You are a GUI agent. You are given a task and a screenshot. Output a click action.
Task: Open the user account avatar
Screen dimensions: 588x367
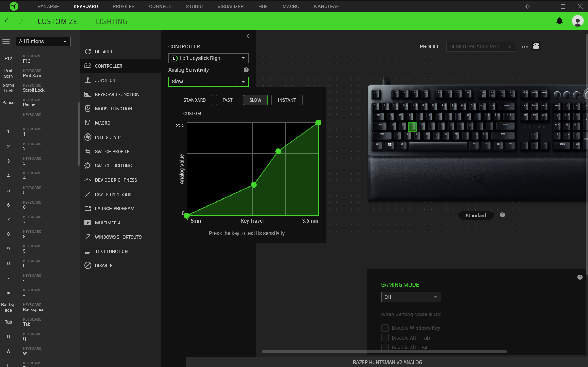[x=578, y=21]
